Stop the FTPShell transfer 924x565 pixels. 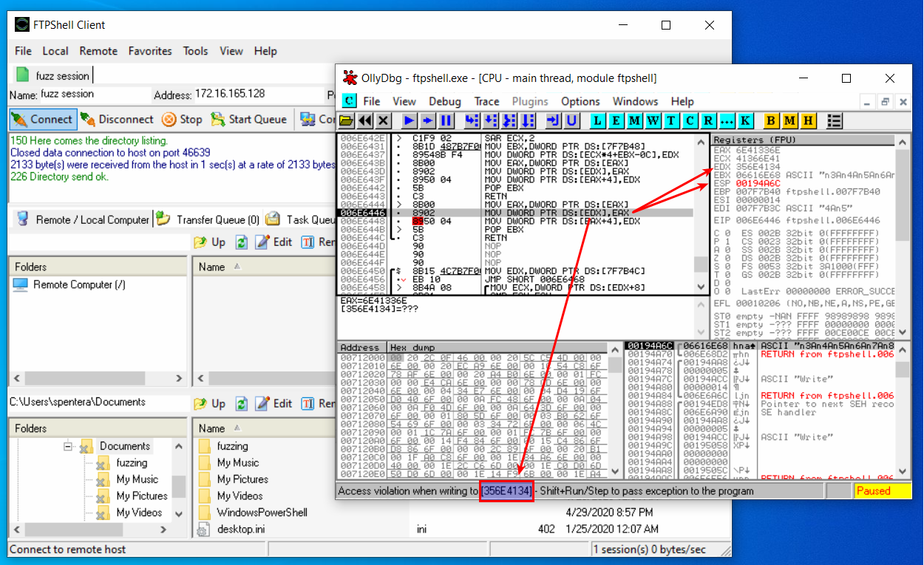coord(182,119)
